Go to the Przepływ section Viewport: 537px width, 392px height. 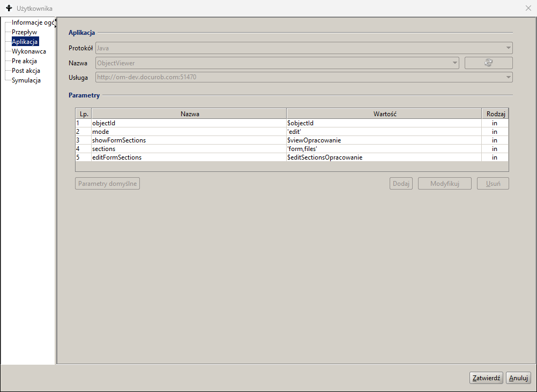click(24, 32)
